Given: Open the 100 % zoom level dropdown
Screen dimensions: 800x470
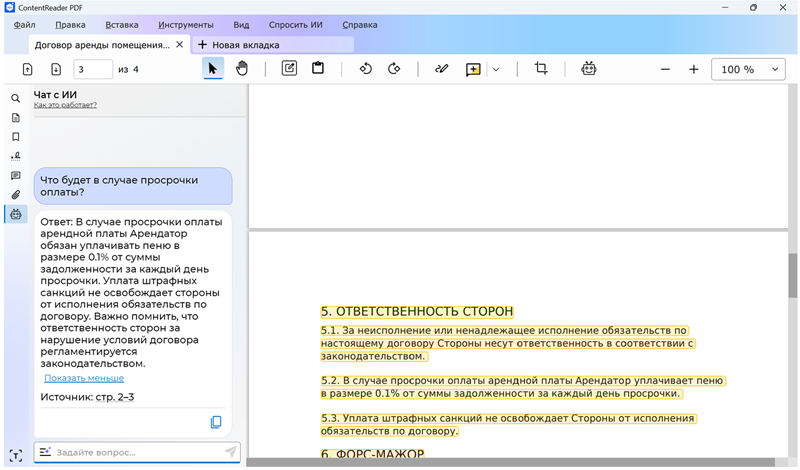Looking at the screenshot, I should (x=746, y=69).
